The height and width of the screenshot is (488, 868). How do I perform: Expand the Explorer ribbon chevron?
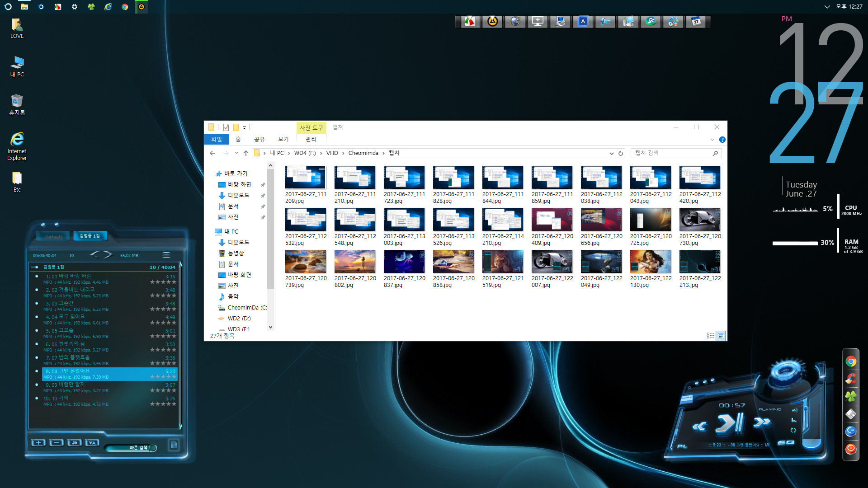pyautogui.click(x=712, y=140)
